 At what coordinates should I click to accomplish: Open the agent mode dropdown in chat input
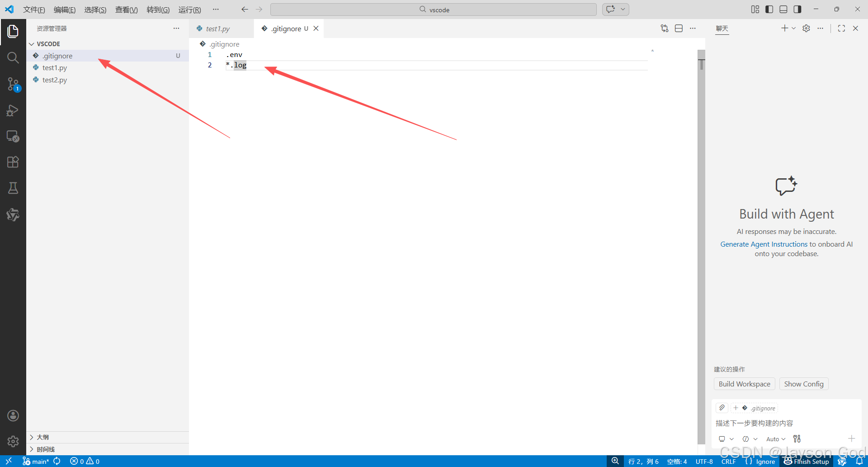[750, 439]
